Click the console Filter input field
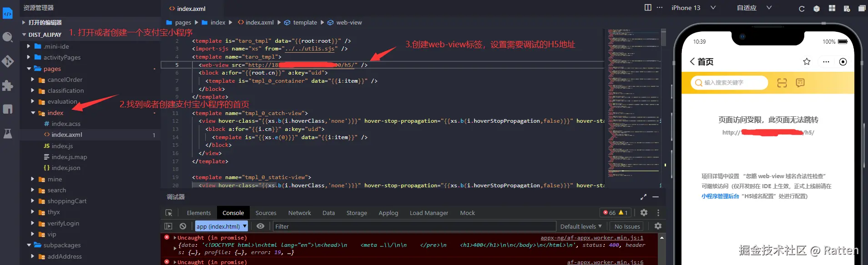This screenshot has height=265, width=868. point(414,226)
